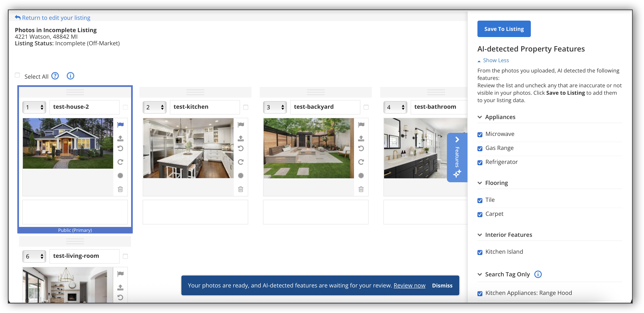
Task: Toggle the Select All checkbox
Action: (17, 75)
